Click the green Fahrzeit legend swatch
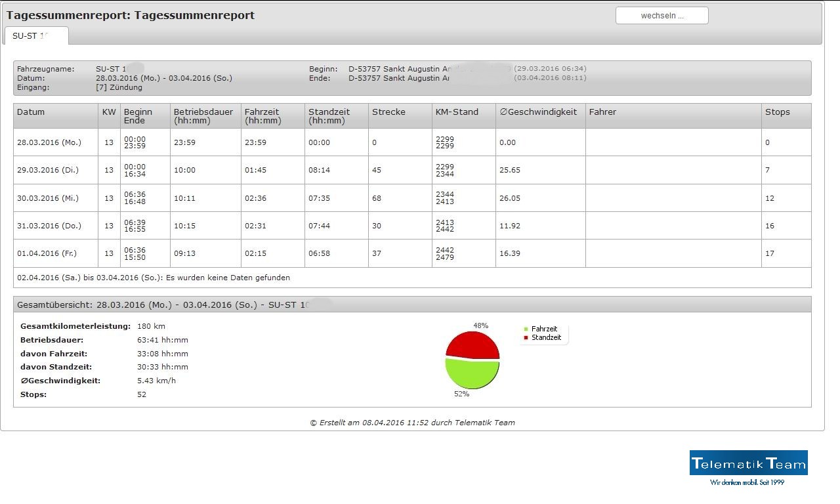Viewport: 840px width, 504px height. [526, 329]
